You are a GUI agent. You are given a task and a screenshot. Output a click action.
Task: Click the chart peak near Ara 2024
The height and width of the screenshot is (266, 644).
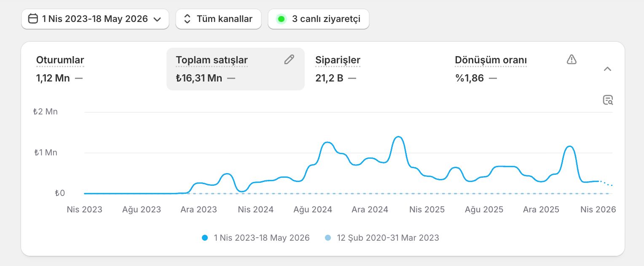(398, 137)
